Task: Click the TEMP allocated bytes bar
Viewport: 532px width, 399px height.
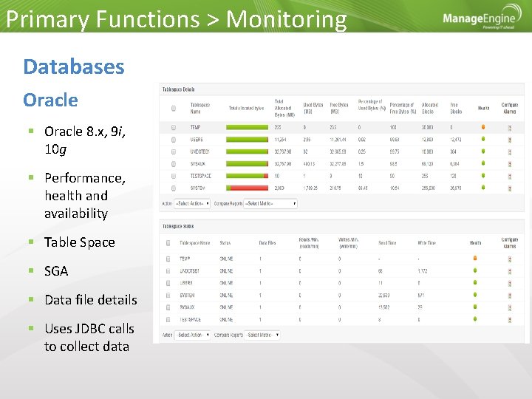Action: (x=248, y=127)
